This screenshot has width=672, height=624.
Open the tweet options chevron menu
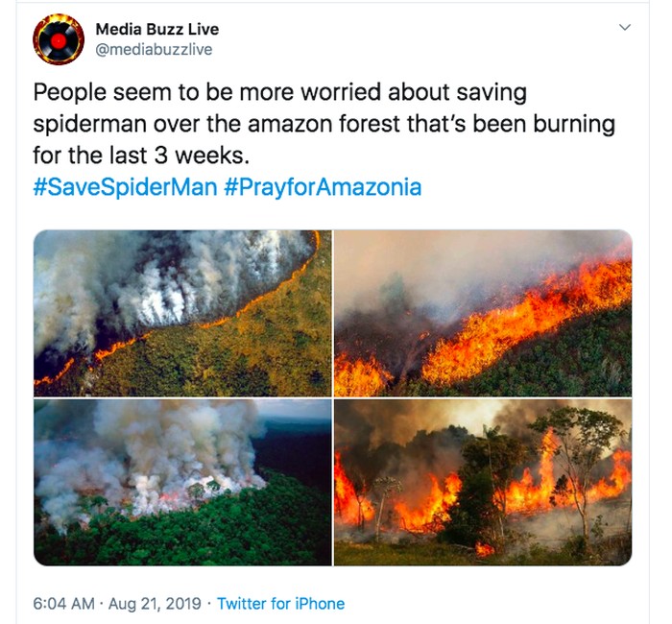coord(625,29)
